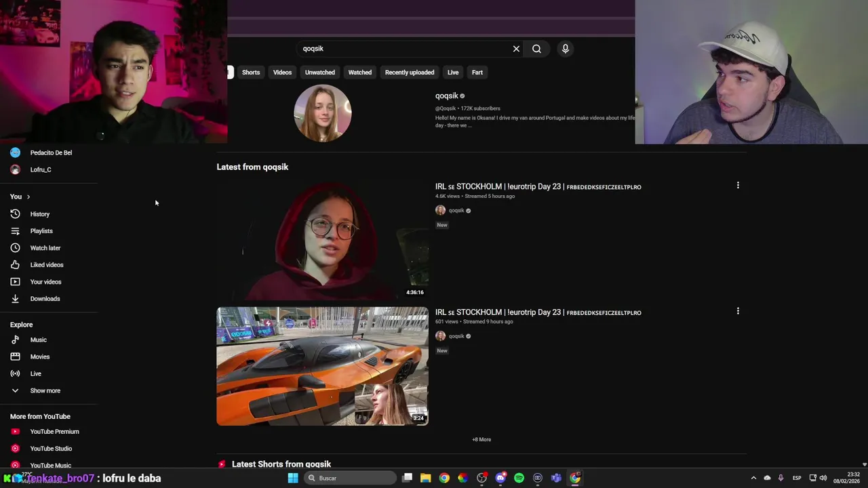The image size is (868, 488).
Task: Open YouTube Premium icon in sidebar
Action: pos(15,432)
